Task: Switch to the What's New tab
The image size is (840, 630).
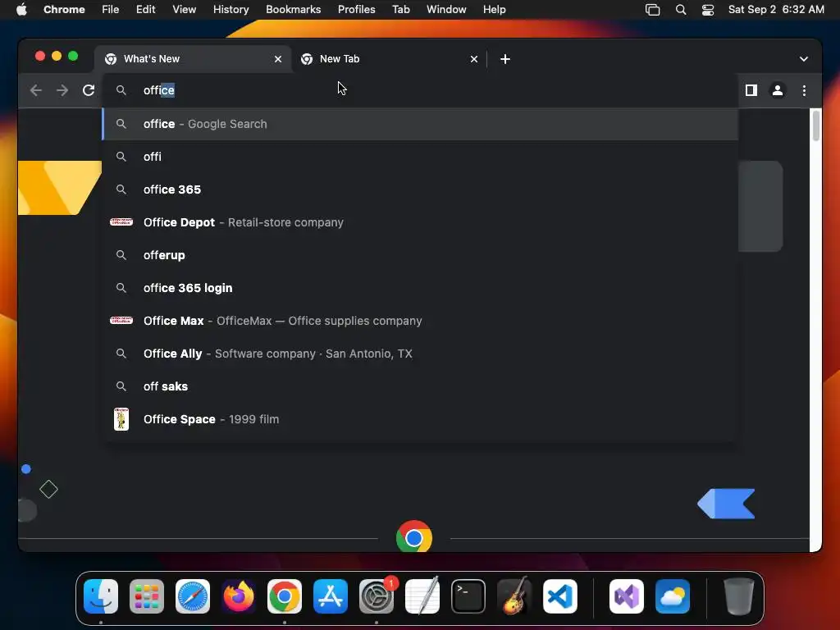Action: pos(193,59)
